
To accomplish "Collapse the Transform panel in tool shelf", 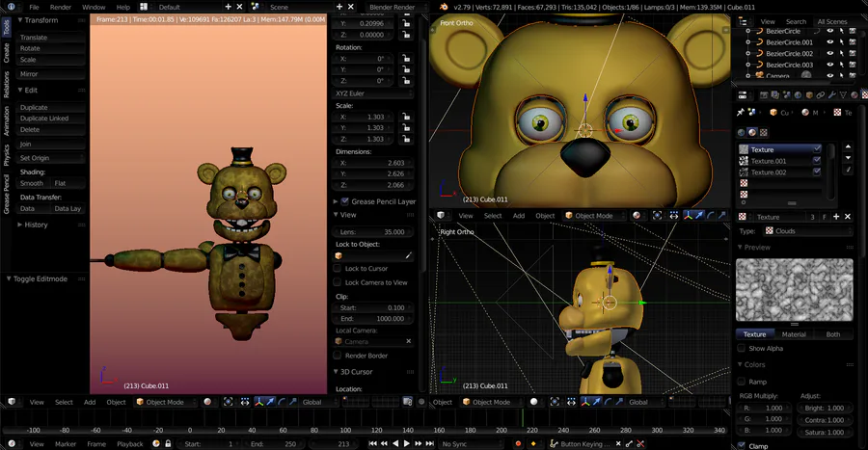I will point(20,20).
